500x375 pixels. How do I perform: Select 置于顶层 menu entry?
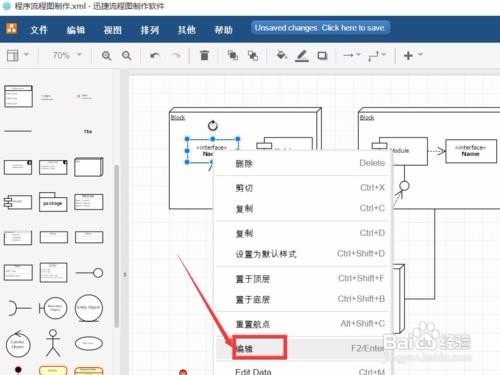tap(303, 279)
